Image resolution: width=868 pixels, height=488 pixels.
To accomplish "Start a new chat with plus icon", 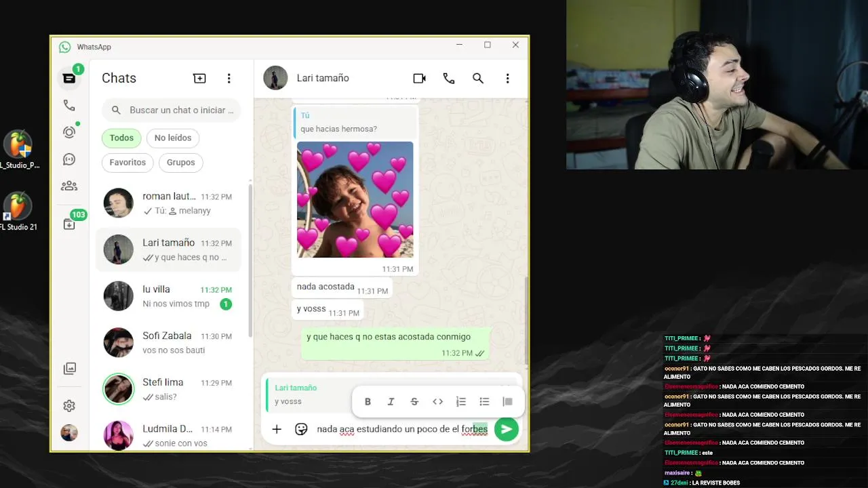I will [x=199, y=78].
